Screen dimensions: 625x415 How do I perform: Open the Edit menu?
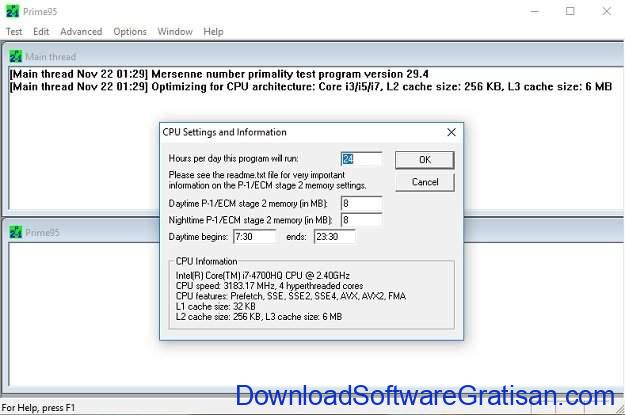(41, 31)
